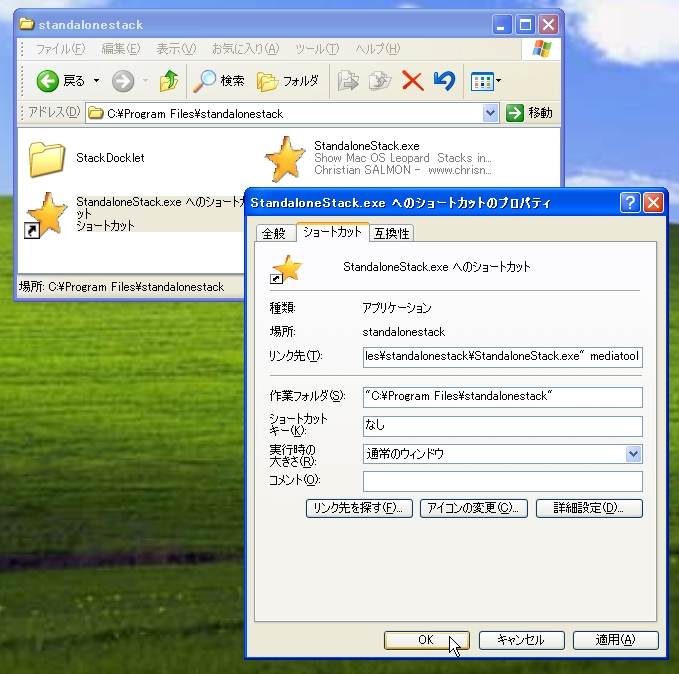Click the star shortcut icon inside the properties dialog
This screenshot has height=674, width=679.
(x=286, y=269)
